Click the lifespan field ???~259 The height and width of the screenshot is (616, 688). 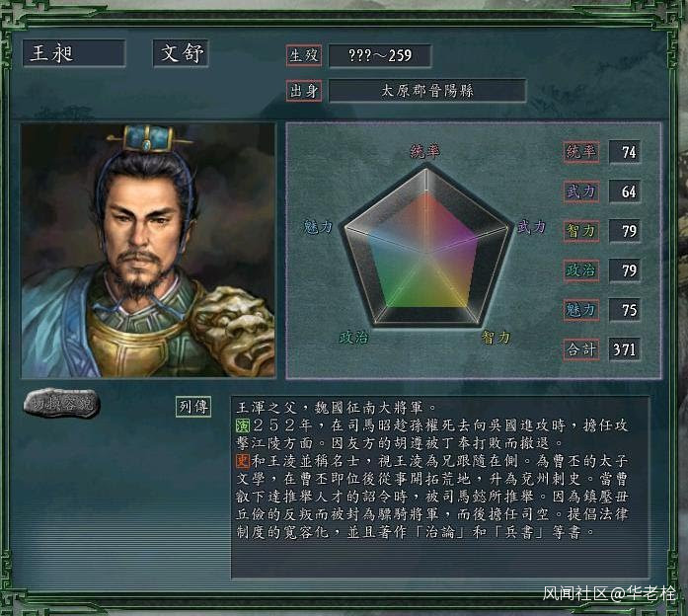coord(380,55)
